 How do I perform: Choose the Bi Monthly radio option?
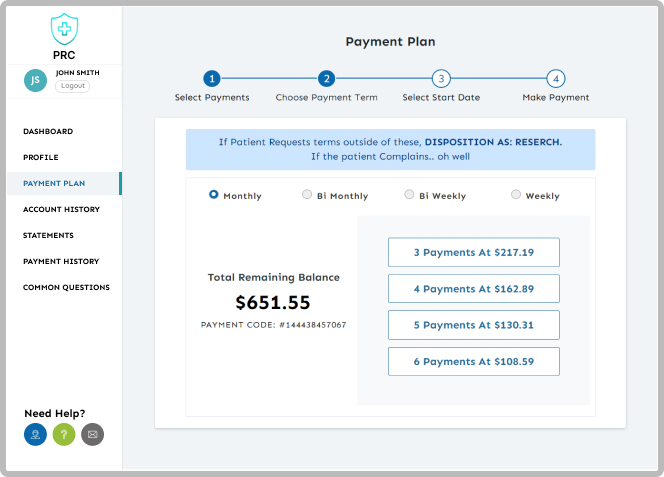307,195
